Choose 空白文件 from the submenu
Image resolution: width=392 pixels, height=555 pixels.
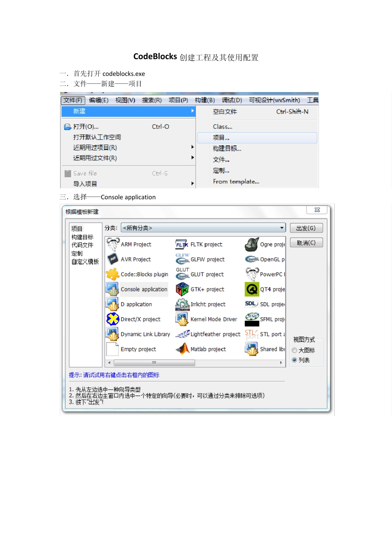tap(257, 111)
